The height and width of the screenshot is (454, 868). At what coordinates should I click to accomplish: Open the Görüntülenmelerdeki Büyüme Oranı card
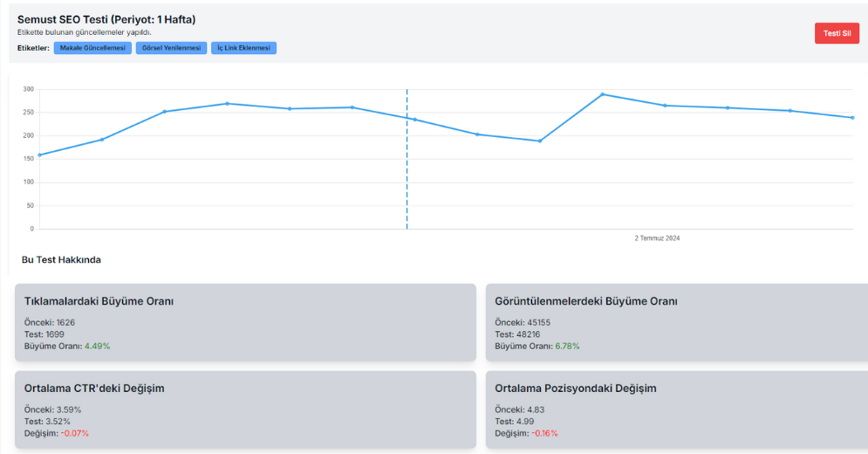pyautogui.click(x=676, y=322)
